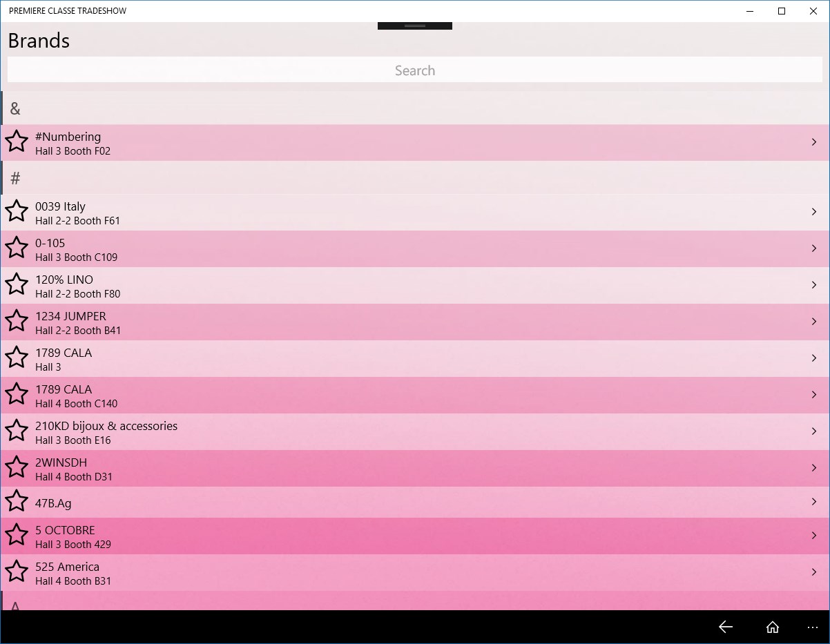830x644 pixels.
Task: Expand 210KD bijoux & accessories chevron
Action: [814, 431]
